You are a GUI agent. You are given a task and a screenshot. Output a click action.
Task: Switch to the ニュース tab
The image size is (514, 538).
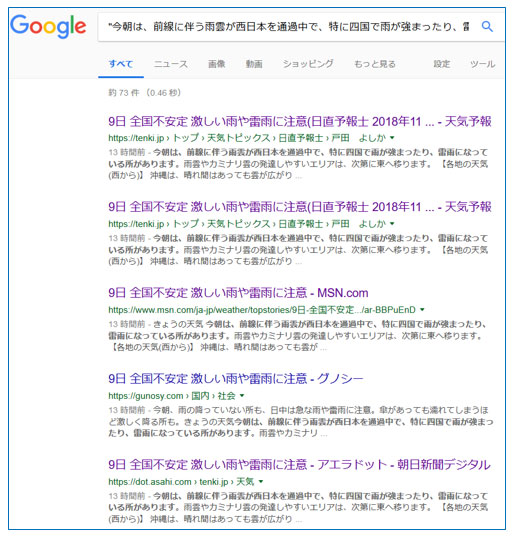171,64
